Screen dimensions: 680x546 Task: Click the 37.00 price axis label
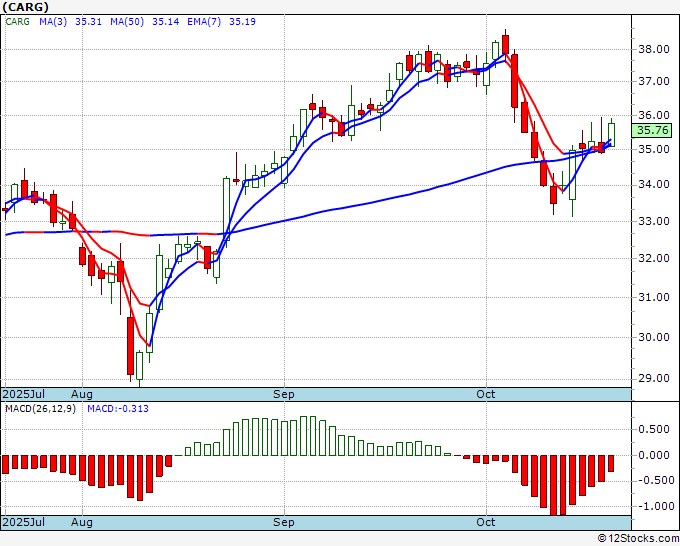click(654, 81)
